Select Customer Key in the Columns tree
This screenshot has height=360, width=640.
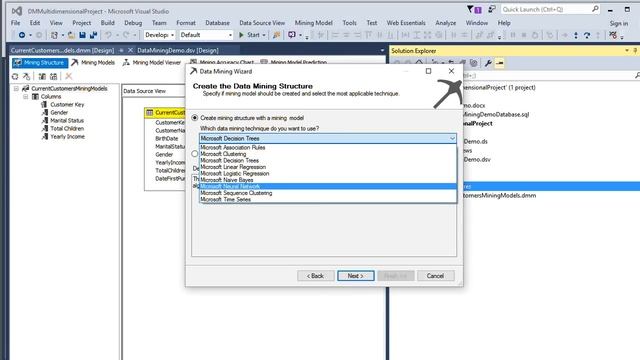click(67, 104)
